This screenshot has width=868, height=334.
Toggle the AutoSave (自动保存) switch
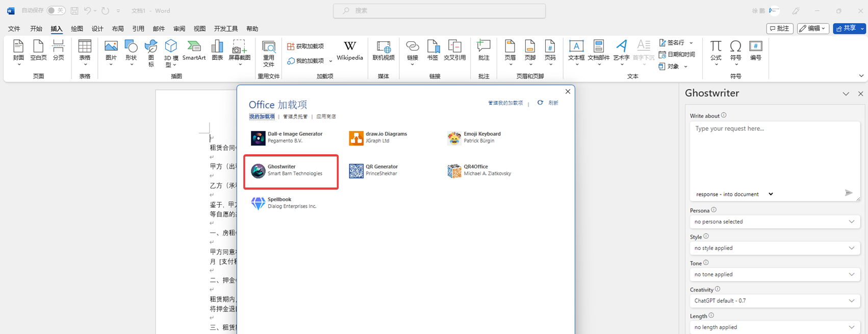coord(56,10)
